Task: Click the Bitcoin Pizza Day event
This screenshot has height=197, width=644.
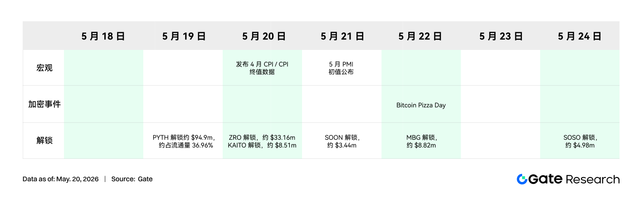Action: (421, 105)
